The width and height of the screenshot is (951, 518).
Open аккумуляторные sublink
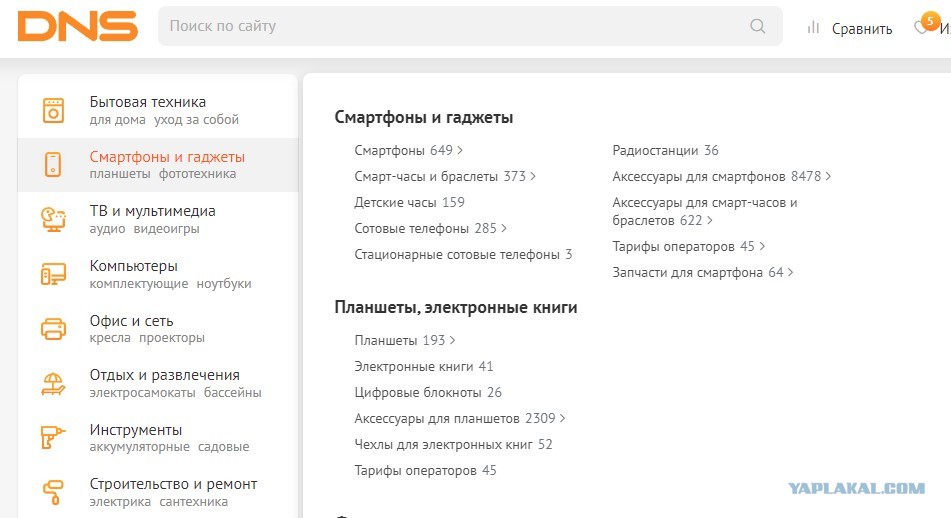[x=139, y=446]
